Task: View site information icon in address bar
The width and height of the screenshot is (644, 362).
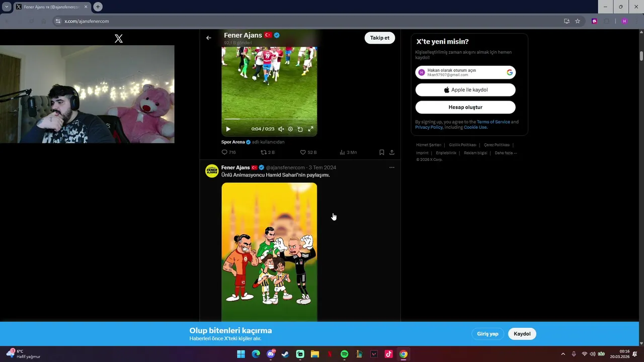Action: [58, 21]
